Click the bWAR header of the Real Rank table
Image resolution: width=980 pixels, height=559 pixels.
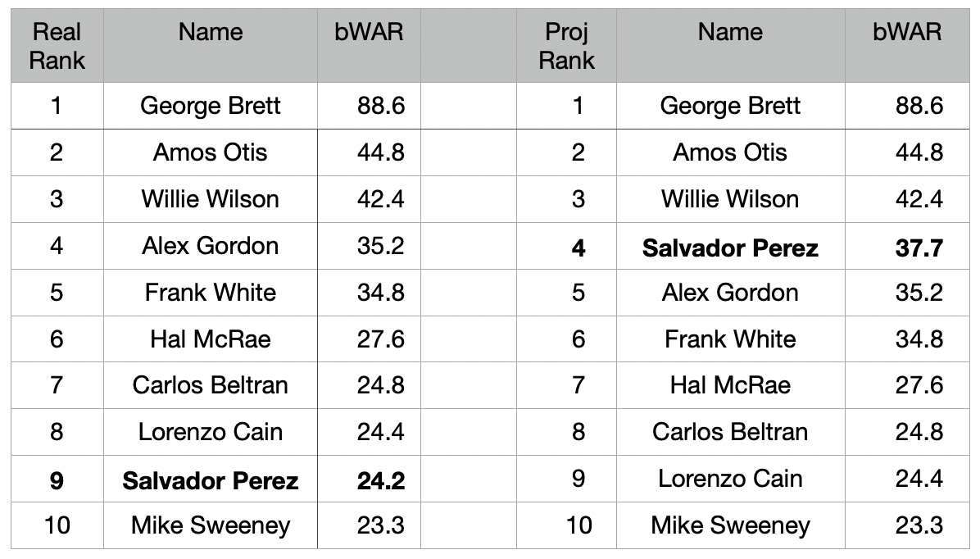click(369, 33)
